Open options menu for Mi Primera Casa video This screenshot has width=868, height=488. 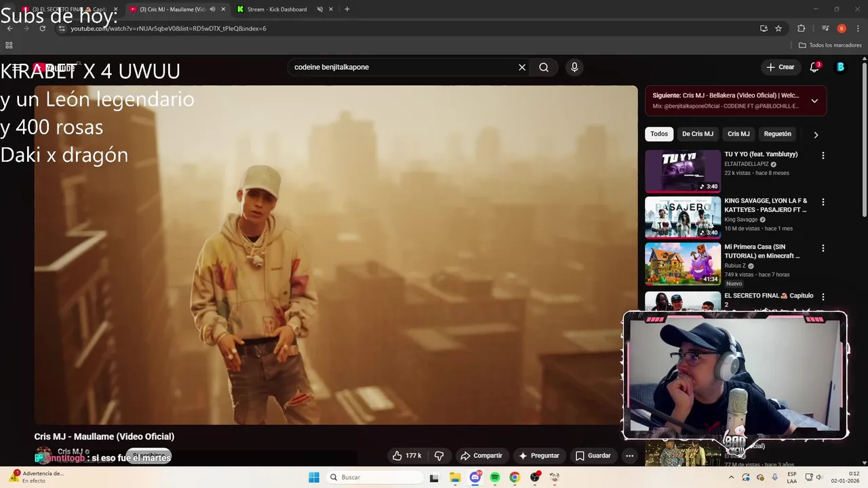point(823,249)
